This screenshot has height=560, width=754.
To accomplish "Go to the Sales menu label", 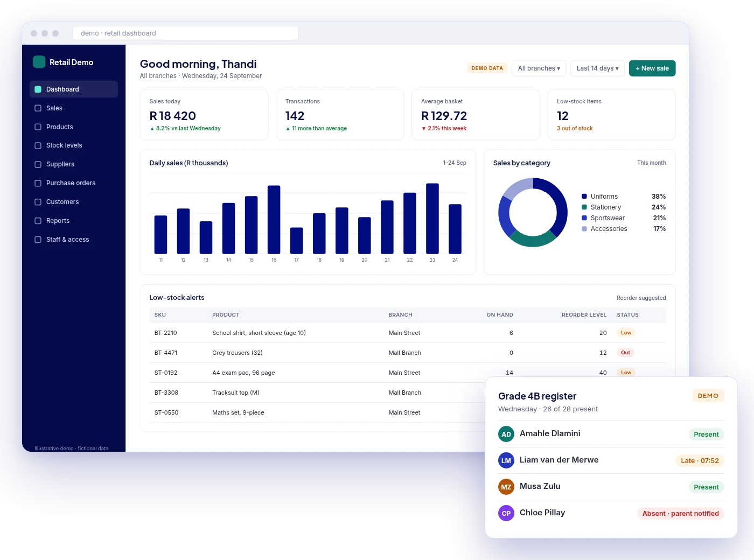I will coord(54,108).
